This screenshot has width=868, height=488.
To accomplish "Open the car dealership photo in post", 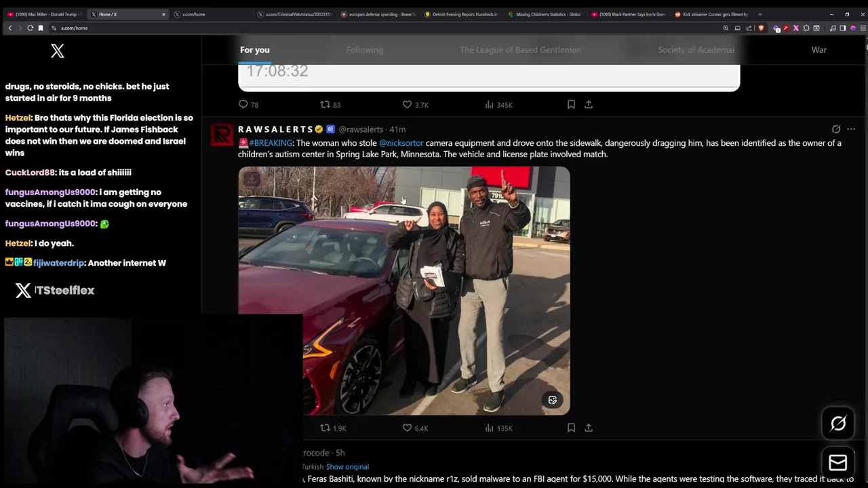I will (403, 290).
